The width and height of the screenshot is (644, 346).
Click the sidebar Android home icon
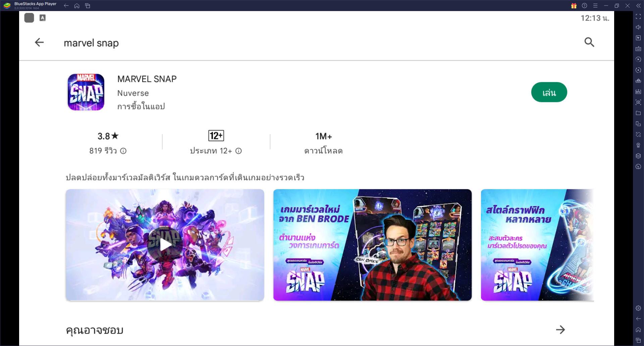638,330
